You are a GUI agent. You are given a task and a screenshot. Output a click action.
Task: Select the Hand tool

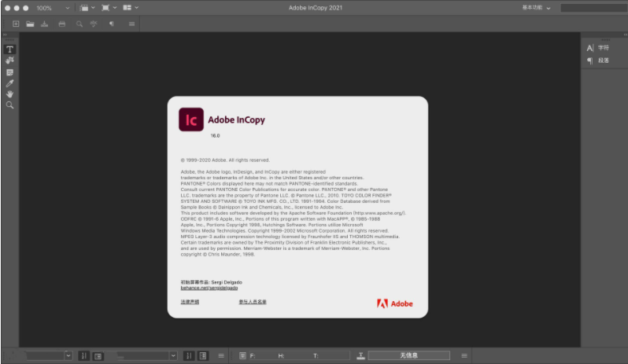pos(10,94)
